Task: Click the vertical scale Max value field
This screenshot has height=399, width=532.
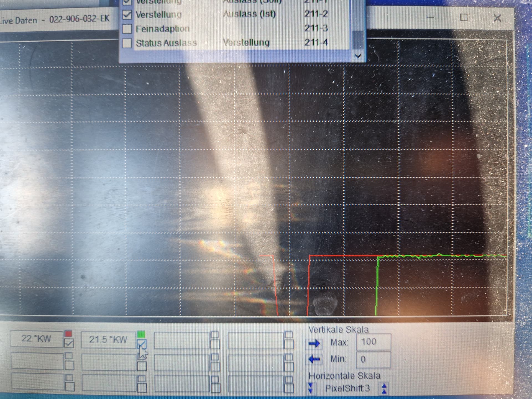Action: pos(373,342)
